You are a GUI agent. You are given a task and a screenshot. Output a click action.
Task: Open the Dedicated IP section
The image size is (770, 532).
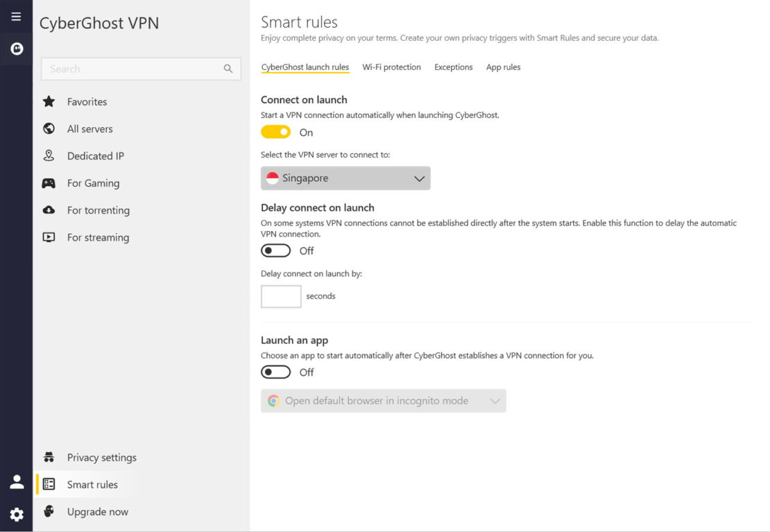[94, 155]
